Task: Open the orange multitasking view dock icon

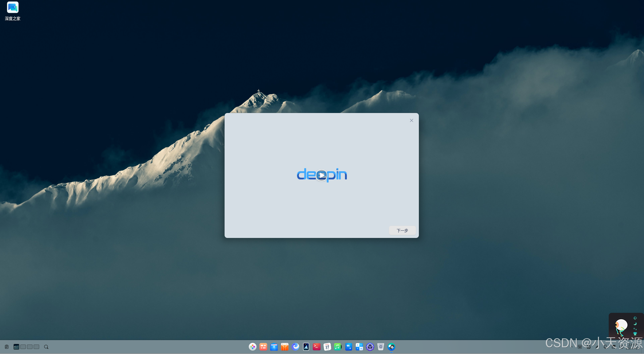Action: [263, 347]
